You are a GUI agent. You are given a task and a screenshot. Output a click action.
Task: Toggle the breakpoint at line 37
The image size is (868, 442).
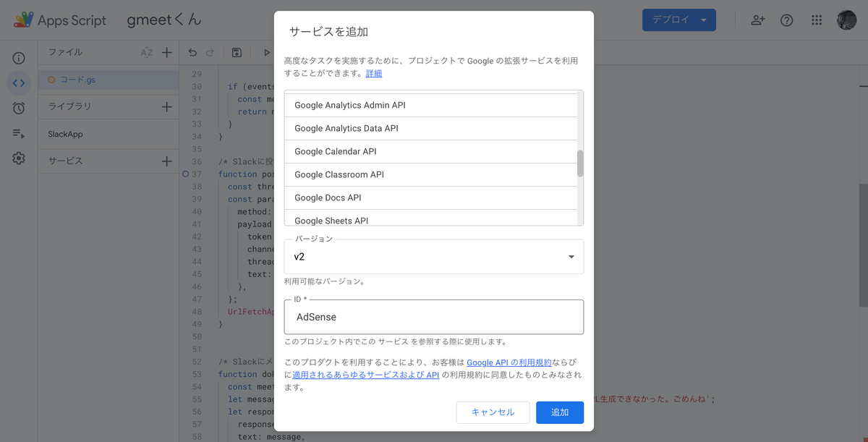(185, 174)
